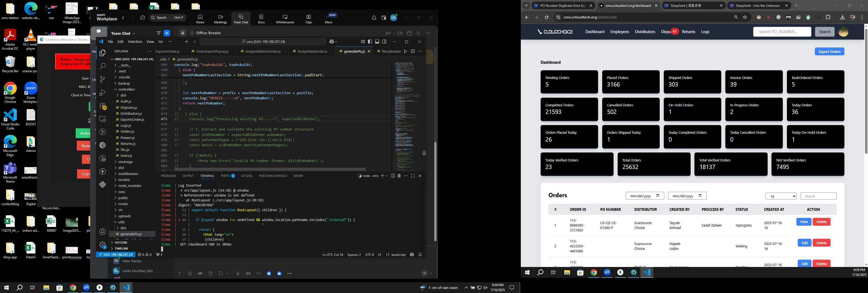The image size is (868, 293).
Task: Open Zoom Workplace notifications bell
Action: point(374,18)
